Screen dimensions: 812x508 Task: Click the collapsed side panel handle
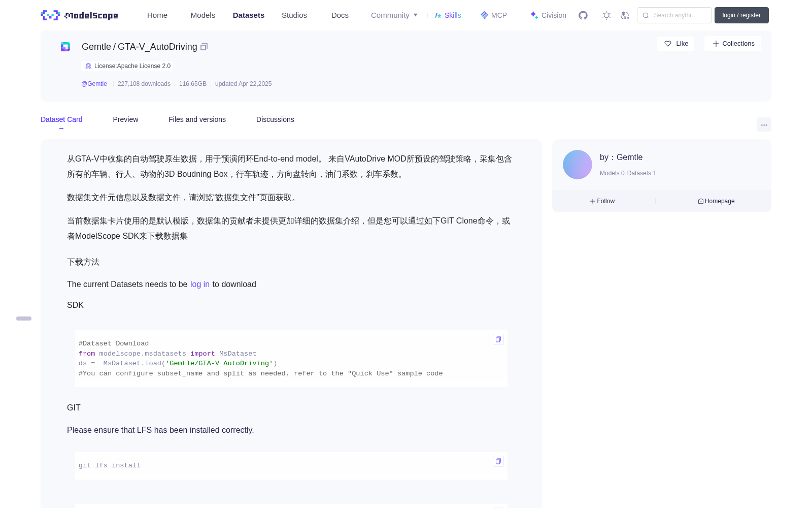tap(24, 319)
